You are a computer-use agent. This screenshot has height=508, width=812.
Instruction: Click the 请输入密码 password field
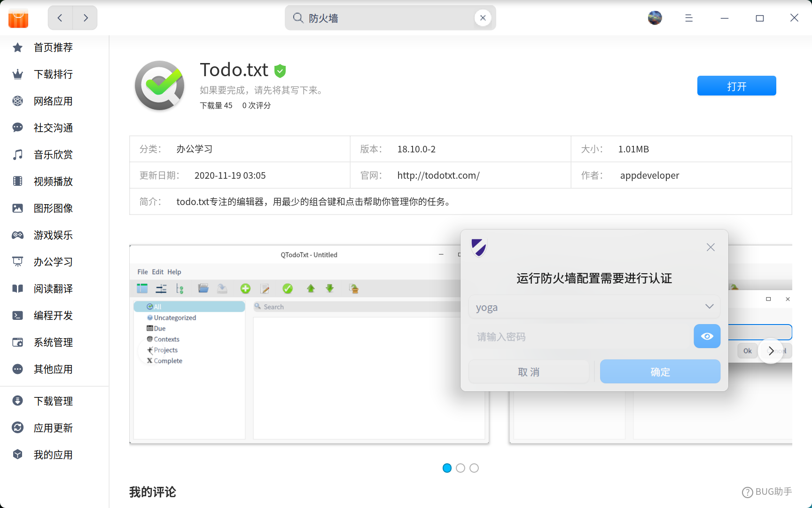(x=580, y=336)
